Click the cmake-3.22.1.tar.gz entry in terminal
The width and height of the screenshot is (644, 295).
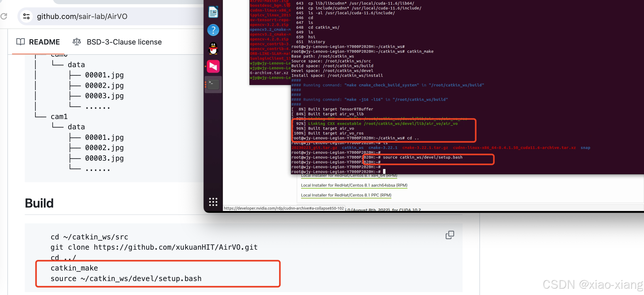(x=425, y=148)
